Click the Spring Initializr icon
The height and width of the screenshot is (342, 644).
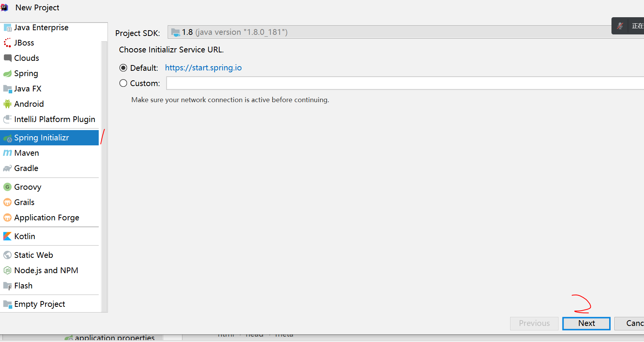(7, 138)
